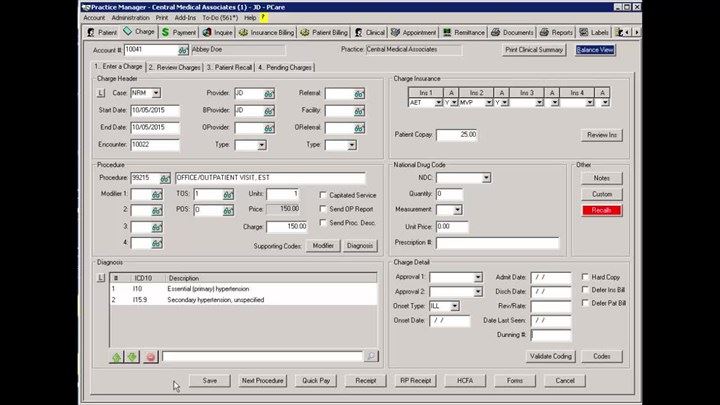Click the red Recalls button

point(602,210)
